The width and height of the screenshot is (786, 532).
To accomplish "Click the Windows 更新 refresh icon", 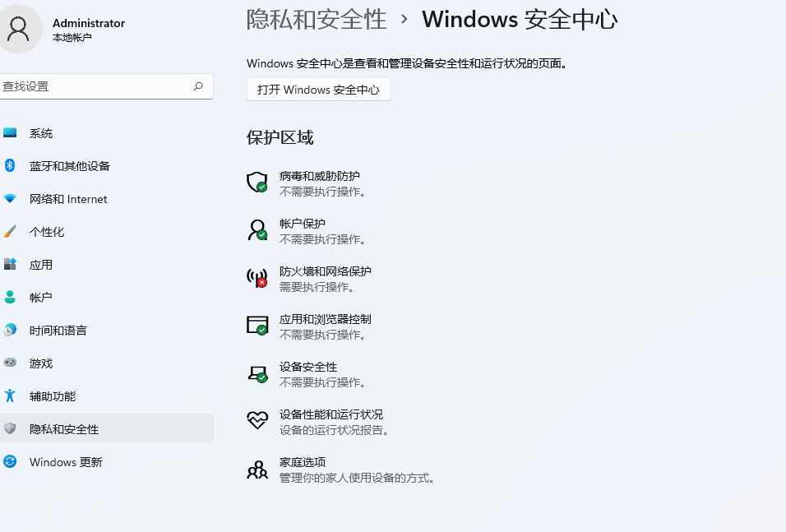I will pyautogui.click(x=10, y=461).
